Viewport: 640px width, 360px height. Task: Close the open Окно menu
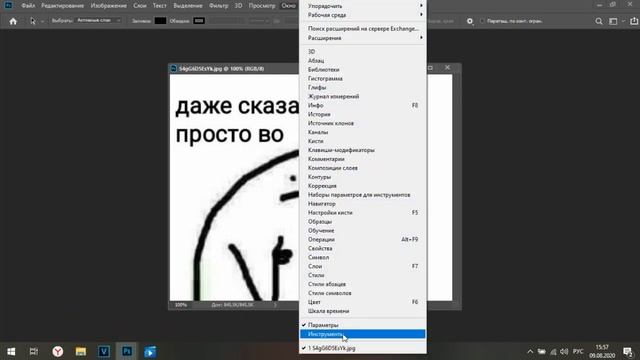click(289, 6)
